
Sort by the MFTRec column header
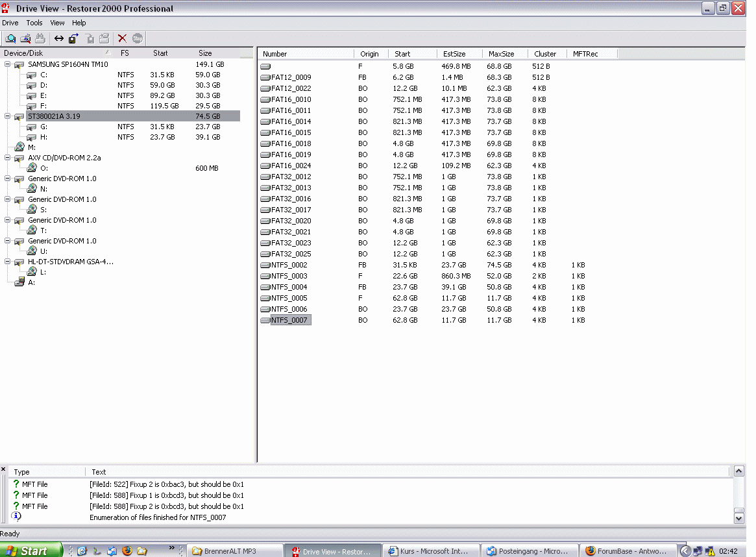pos(592,54)
